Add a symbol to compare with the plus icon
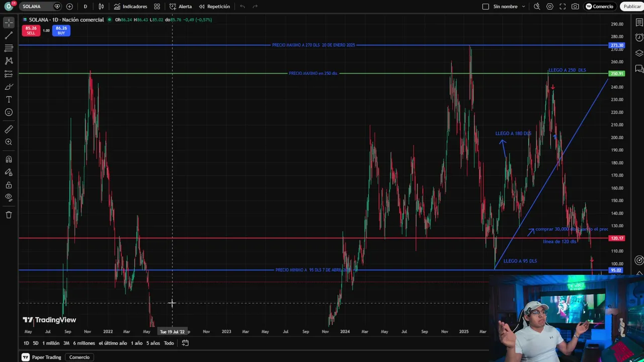The width and height of the screenshot is (644, 362). click(x=69, y=7)
